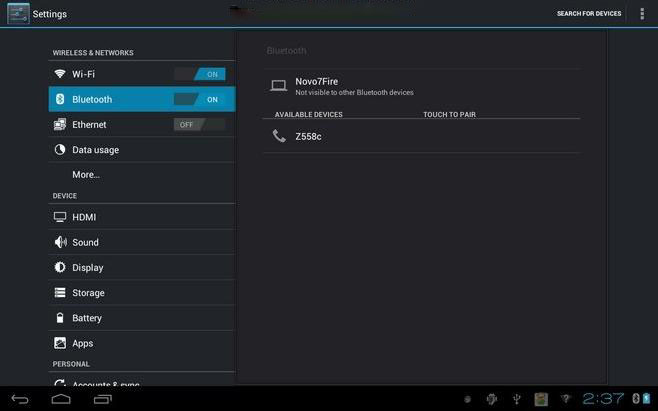This screenshot has height=411, width=658.
Task: Click the Bluetooth icon in sidebar
Action: 60,99
